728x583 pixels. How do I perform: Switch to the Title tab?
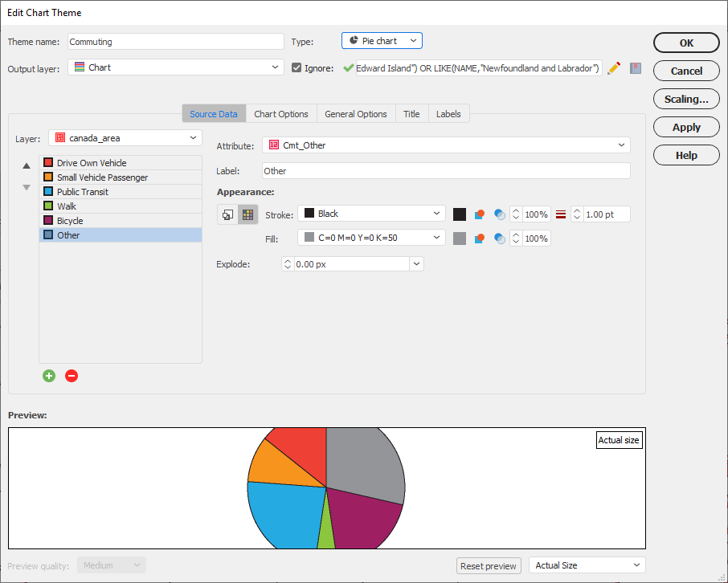411,114
